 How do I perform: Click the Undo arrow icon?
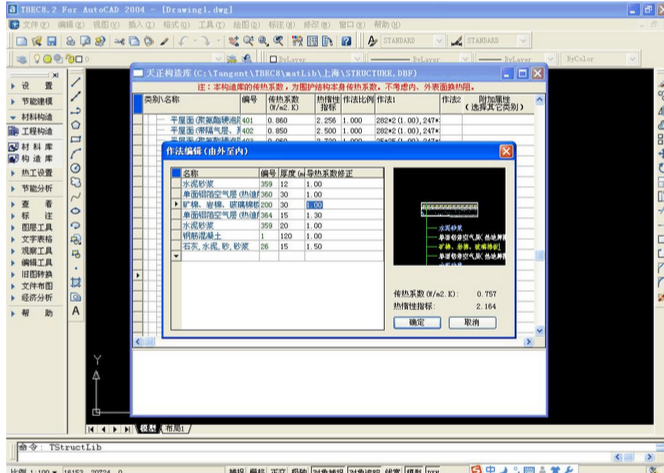tap(183, 41)
